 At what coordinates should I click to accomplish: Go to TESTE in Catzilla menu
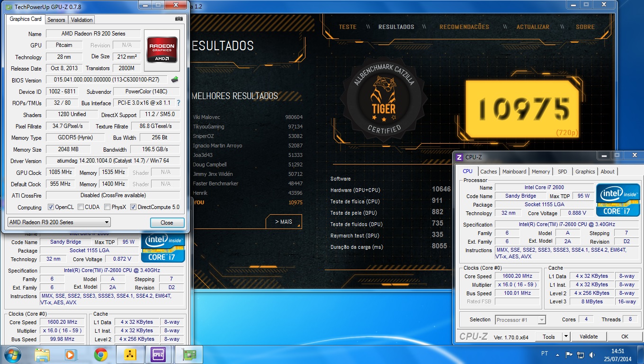(348, 27)
